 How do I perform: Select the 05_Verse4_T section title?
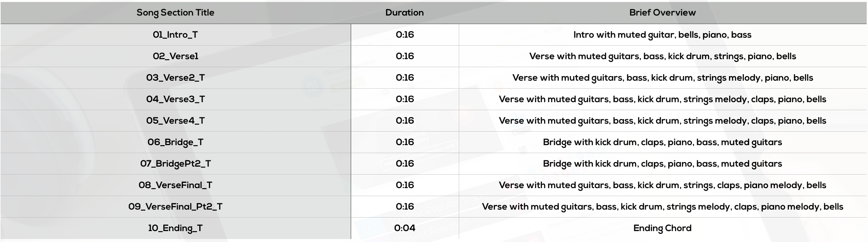(x=175, y=121)
